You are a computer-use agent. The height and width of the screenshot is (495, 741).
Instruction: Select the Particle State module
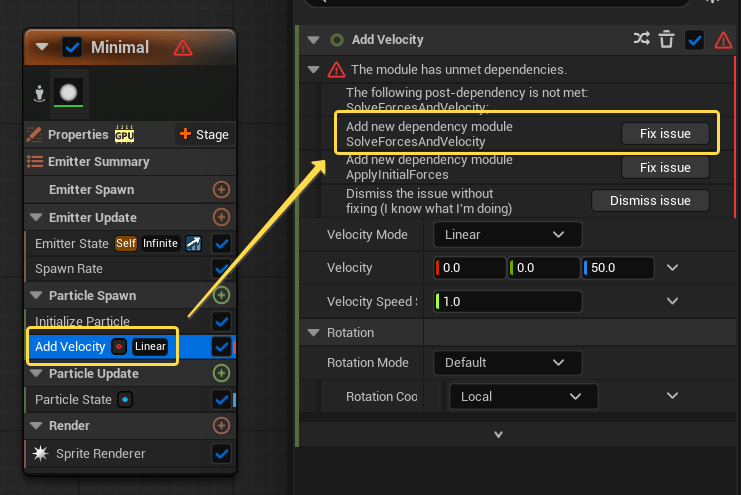click(73, 400)
